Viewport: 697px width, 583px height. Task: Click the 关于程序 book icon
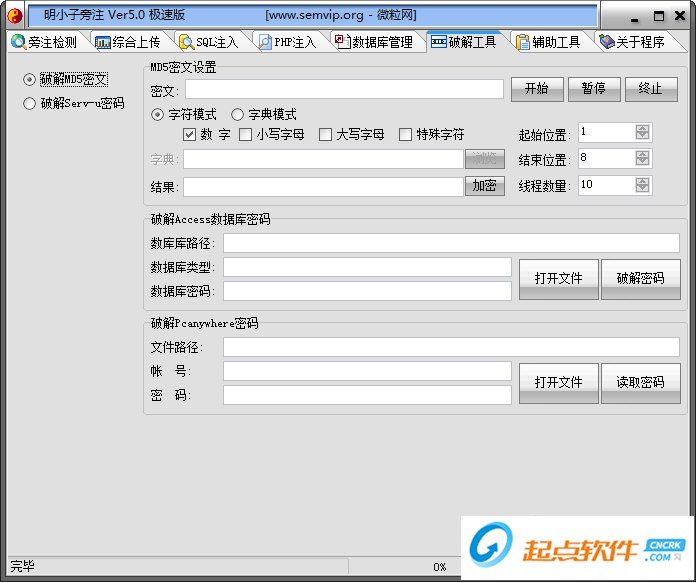pyautogui.click(x=606, y=42)
